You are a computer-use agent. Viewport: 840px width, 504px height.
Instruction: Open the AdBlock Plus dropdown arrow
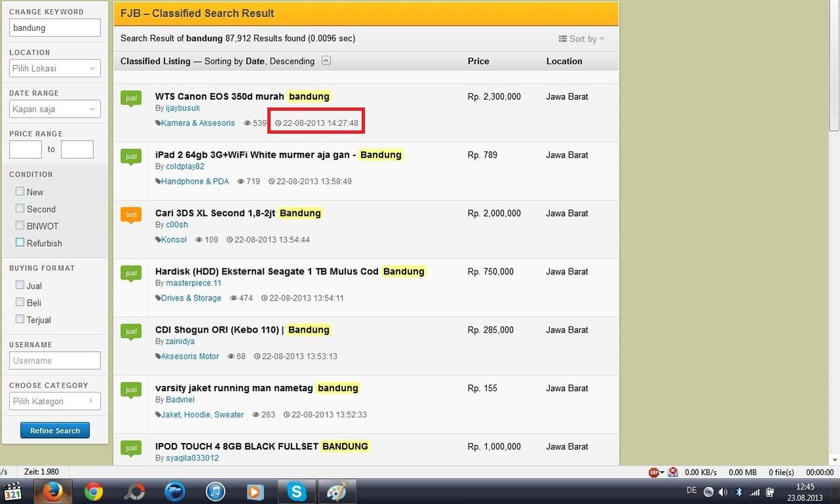tap(662, 472)
